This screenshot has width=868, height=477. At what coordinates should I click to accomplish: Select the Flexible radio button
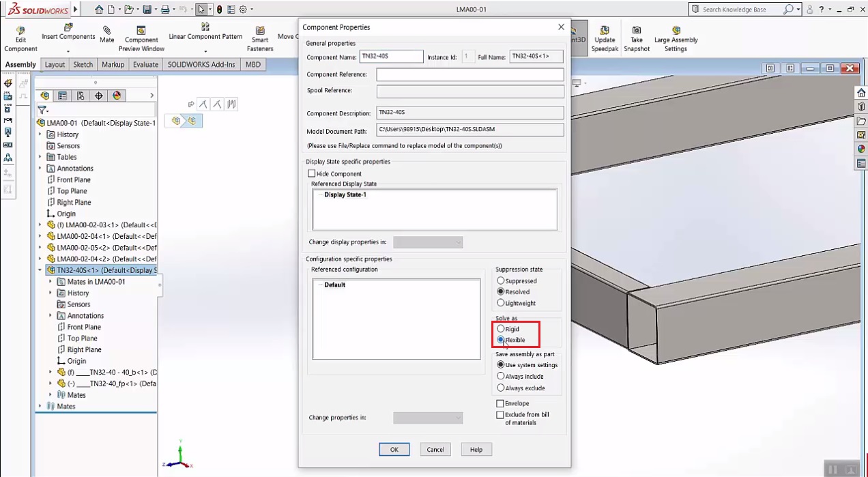tap(501, 339)
